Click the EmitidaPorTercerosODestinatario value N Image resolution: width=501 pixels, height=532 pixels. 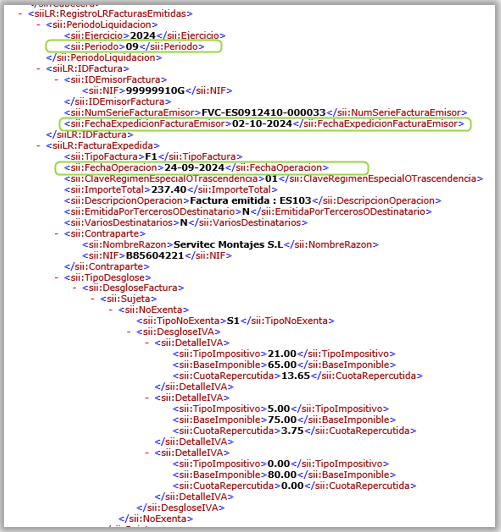[x=246, y=212]
